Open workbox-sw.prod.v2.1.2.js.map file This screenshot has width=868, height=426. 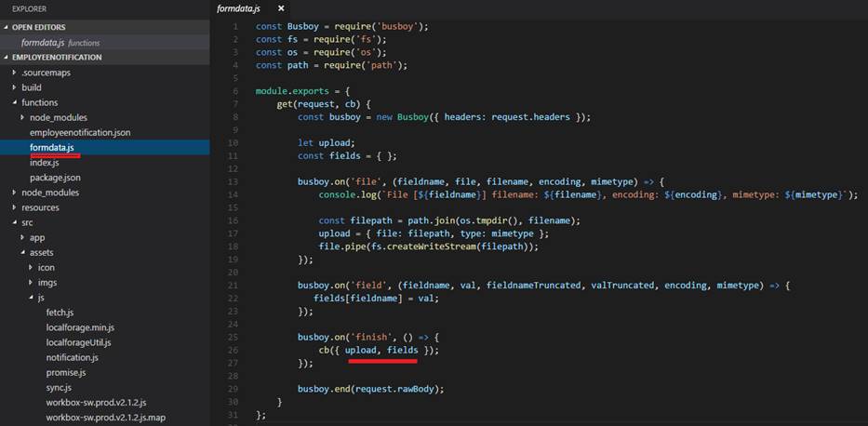tap(106, 417)
